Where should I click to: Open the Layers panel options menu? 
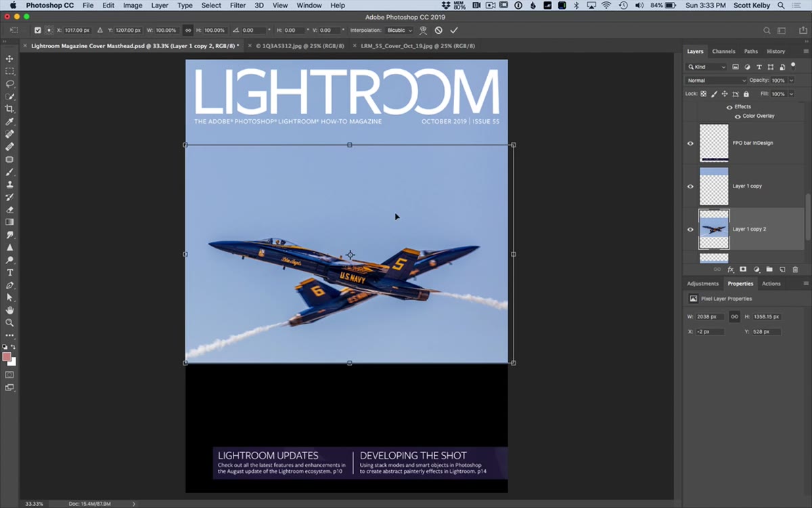pyautogui.click(x=805, y=51)
